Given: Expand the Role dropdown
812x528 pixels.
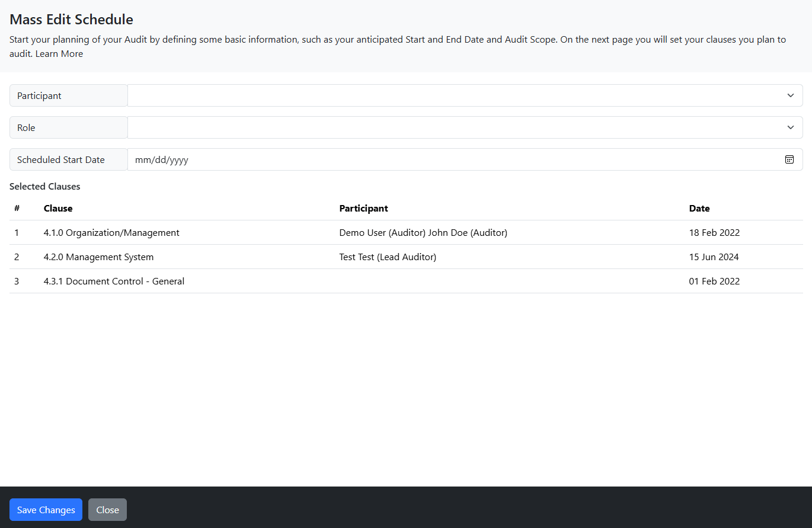Looking at the screenshot, I should (465, 127).
